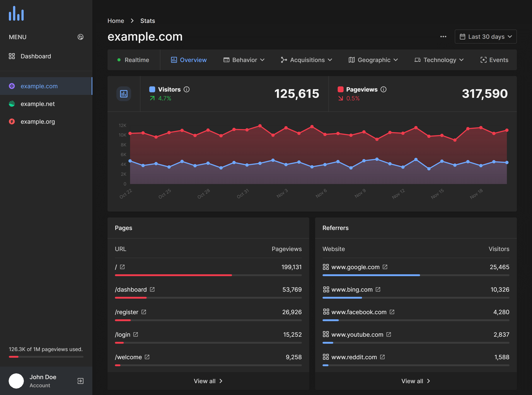Expand the Acquisitions dropdown tab
The width and height of the screenshot is (532, 395).
pyautogui.click(x=306, y=60)
